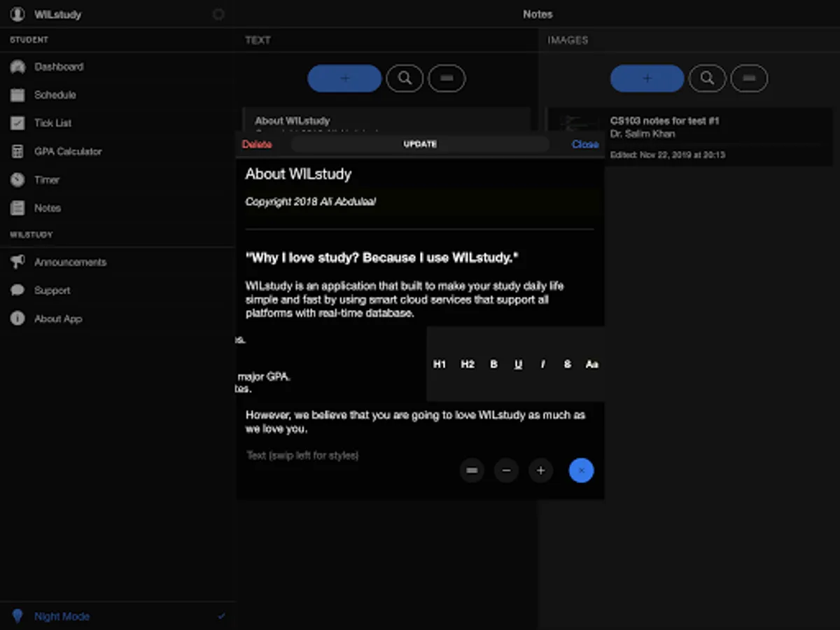Click the About App label in sidebar

pos(58,318)
